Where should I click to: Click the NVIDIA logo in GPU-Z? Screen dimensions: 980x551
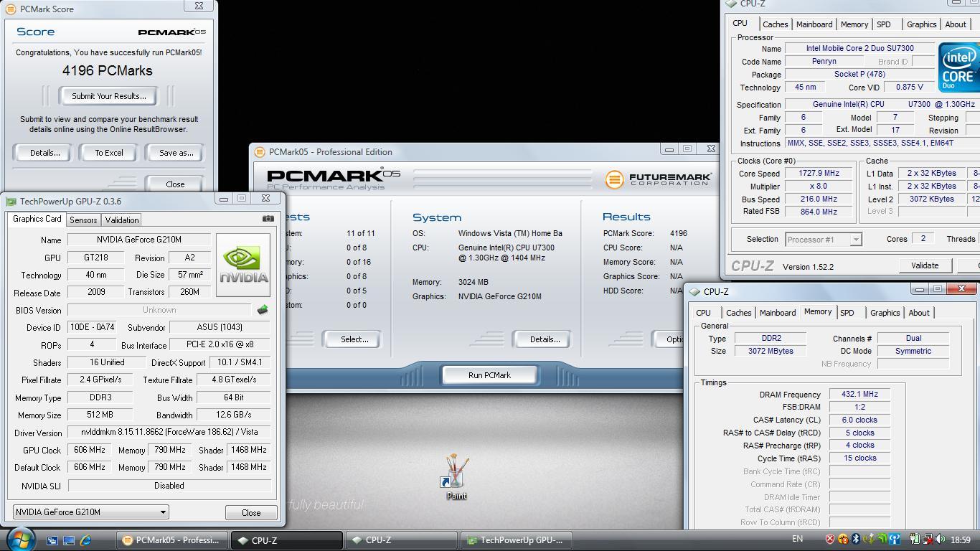tap(243, 264)
